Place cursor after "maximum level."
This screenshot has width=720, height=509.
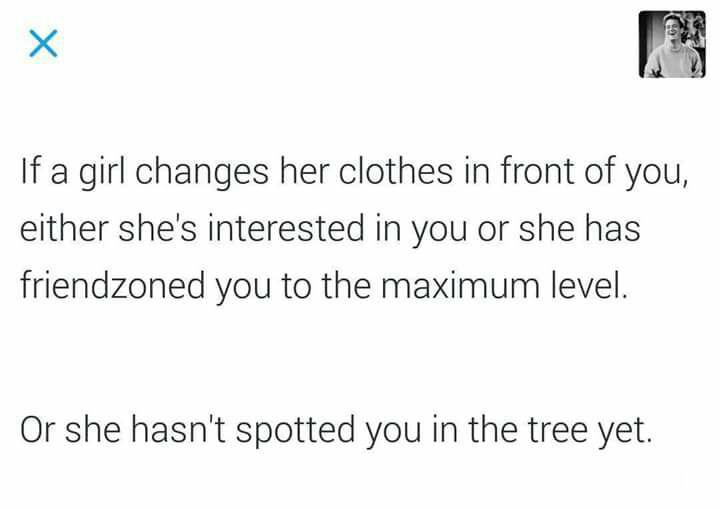pyautogui.click(x=628, y=286)
